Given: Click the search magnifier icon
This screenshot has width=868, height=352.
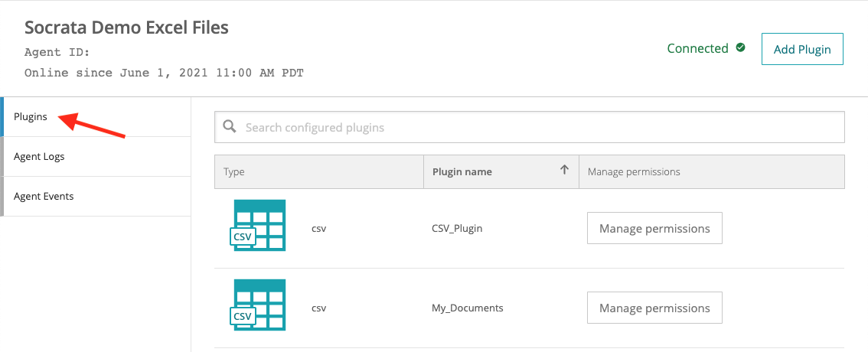Looking at the screenshot, I should 230,127.
